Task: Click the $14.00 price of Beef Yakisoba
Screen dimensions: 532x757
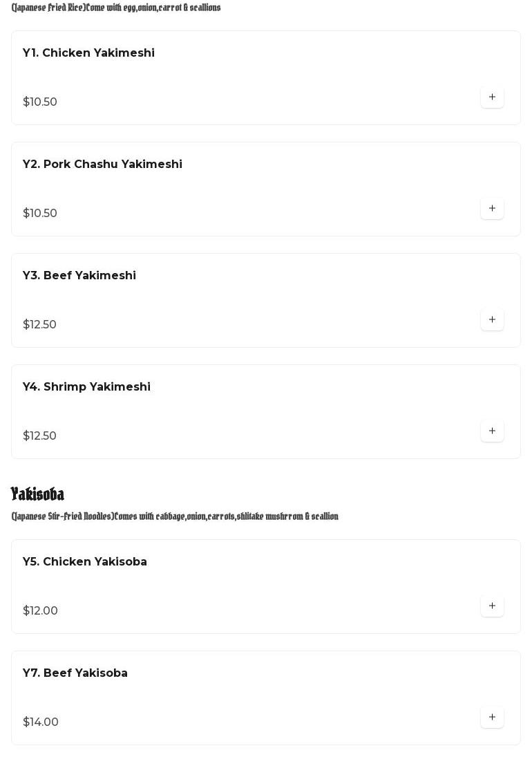Action: pos(41,722)
